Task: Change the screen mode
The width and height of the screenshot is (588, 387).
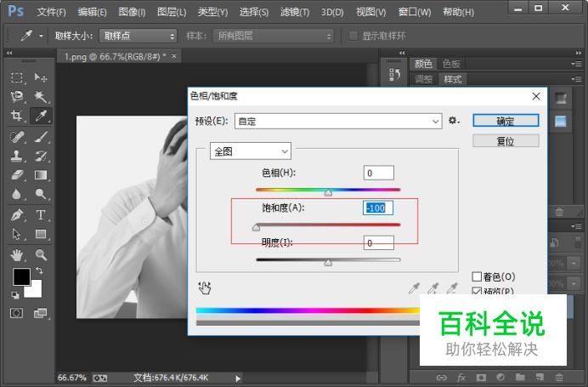Action: tap(41, 313)
